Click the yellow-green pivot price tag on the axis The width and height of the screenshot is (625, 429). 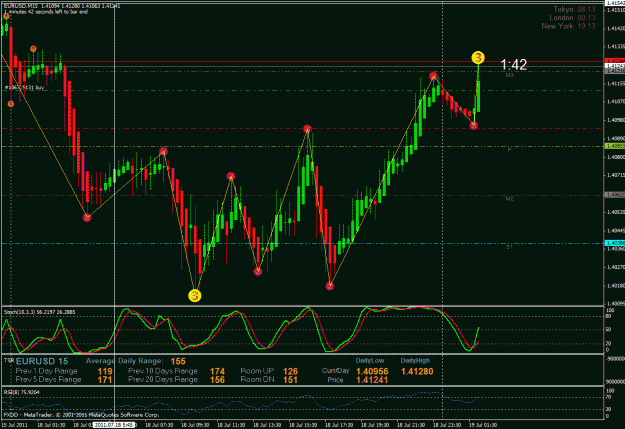(615, 146)
